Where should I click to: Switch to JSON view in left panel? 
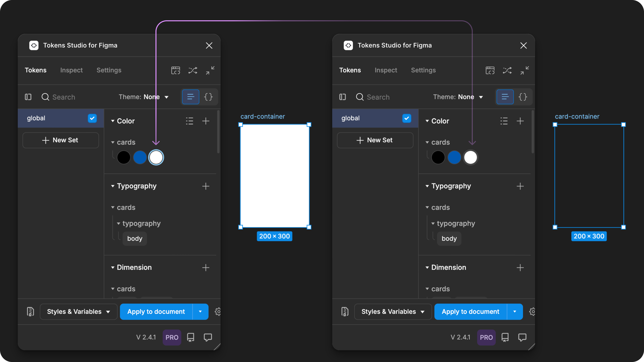coord(208,97)
